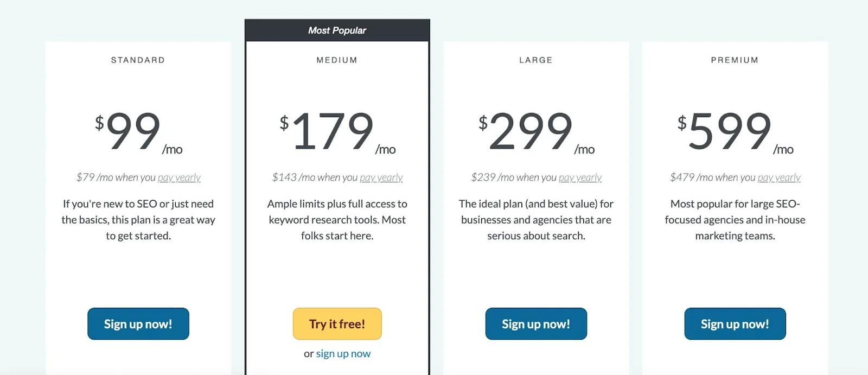The width and height of the screenshot is (868, 375).
Task: Select the STANDARD plan heading
Action: click(x=138, y=60)
